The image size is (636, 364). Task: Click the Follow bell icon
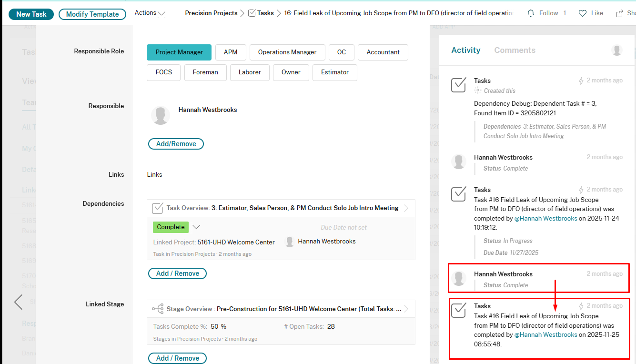[530, 13]
